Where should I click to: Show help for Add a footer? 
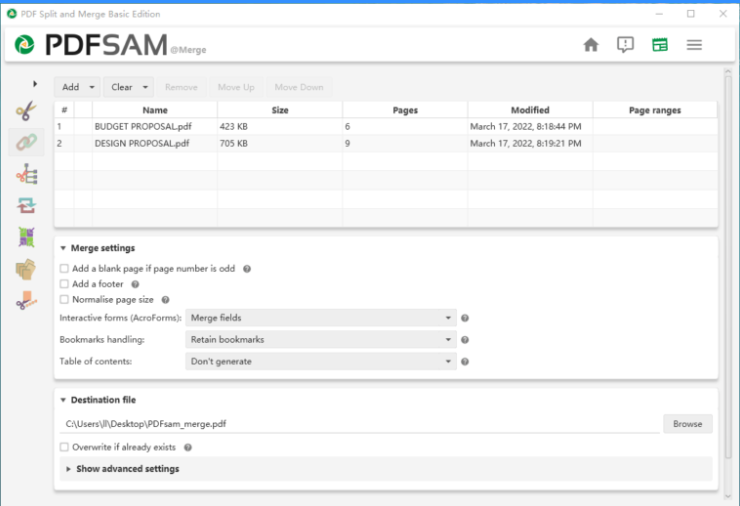click(135, 284)
